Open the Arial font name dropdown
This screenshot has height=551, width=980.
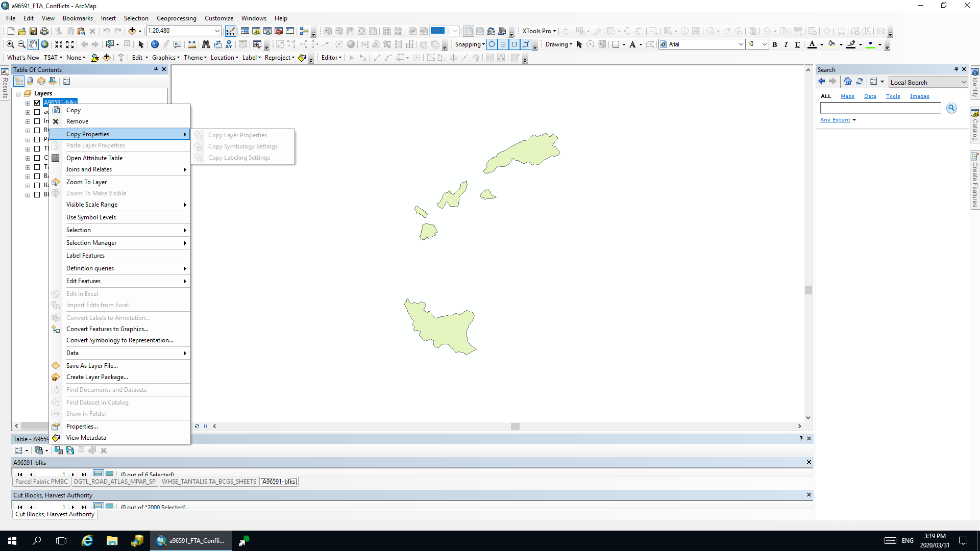tap(741, 44)
